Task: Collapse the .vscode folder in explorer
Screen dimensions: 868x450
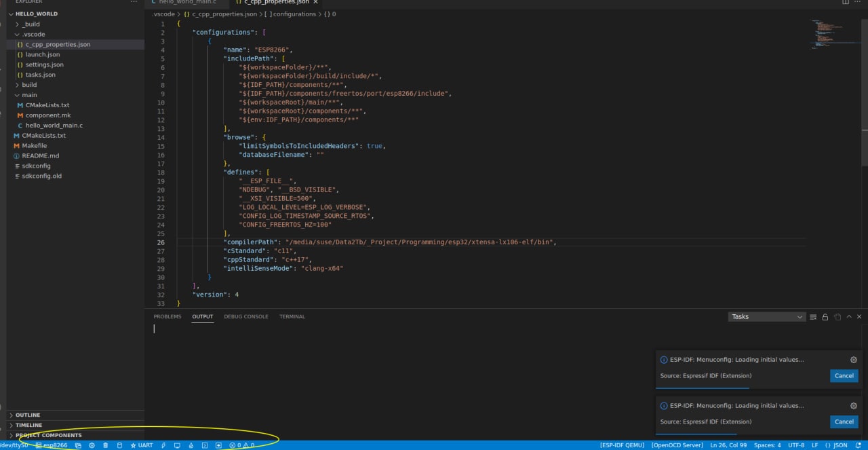Action: click(34, 34)
